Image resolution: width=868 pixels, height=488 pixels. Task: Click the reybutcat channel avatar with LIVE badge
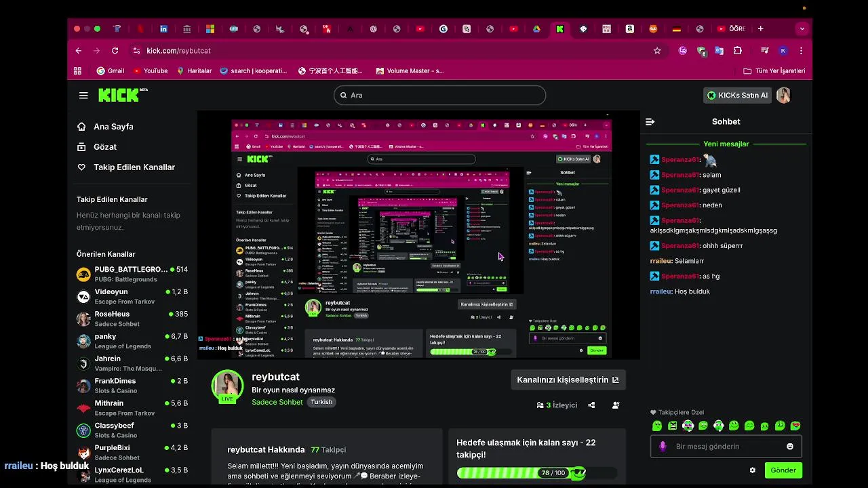coord(227,386)
